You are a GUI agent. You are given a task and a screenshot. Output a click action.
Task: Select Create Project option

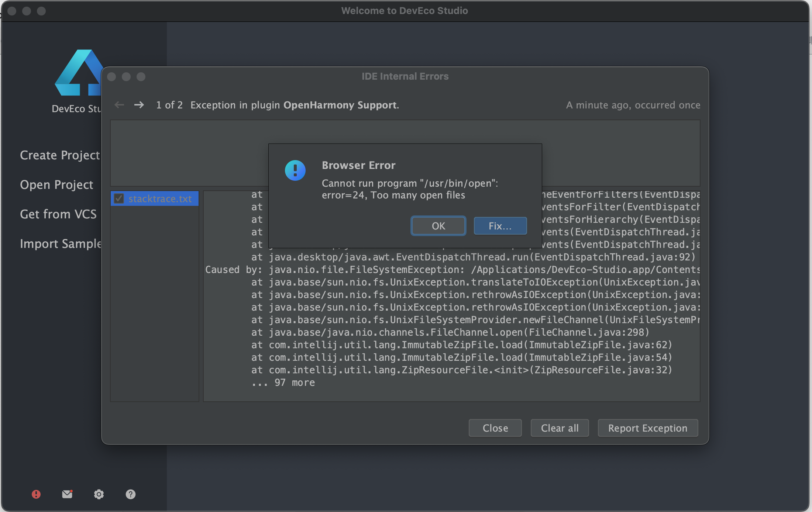[x=60, y=155]
